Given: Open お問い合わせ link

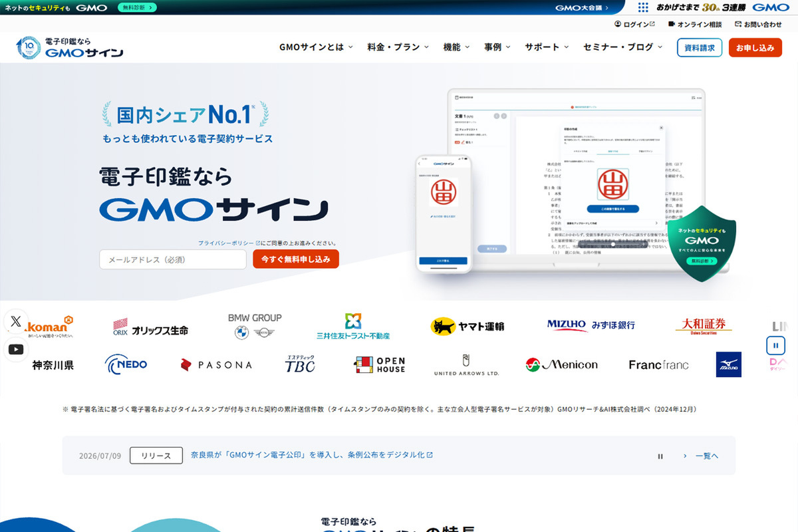Looking at the screenshot, I should pyautogui.click(x=758, y=24).
